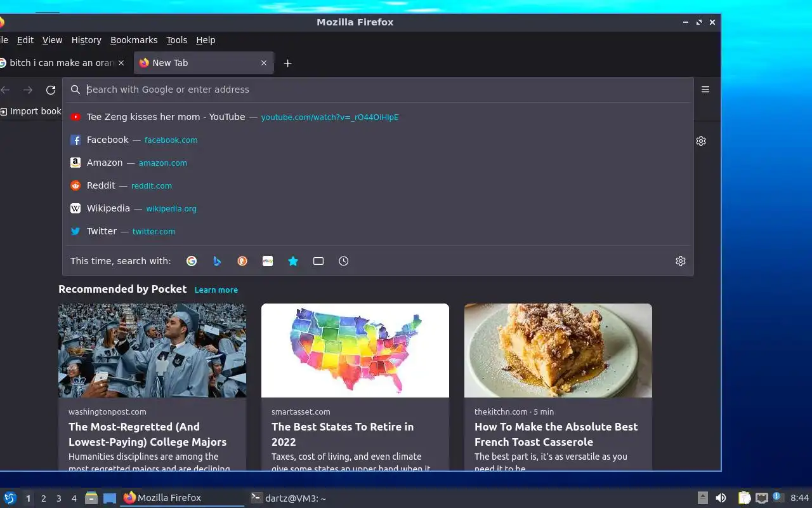
Task: Open the Bookmarks menu
Action: tap(134, 40)
